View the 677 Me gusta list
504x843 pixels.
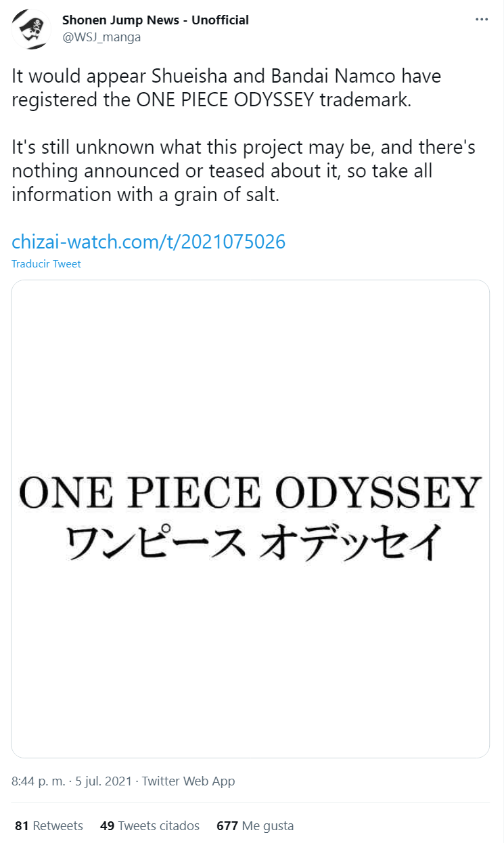click(x=255, y=825)
